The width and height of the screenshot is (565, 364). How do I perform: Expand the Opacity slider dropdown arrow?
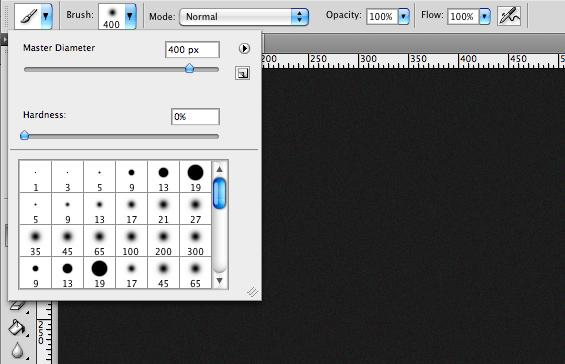pyautogui.click(x=404, y=16)
